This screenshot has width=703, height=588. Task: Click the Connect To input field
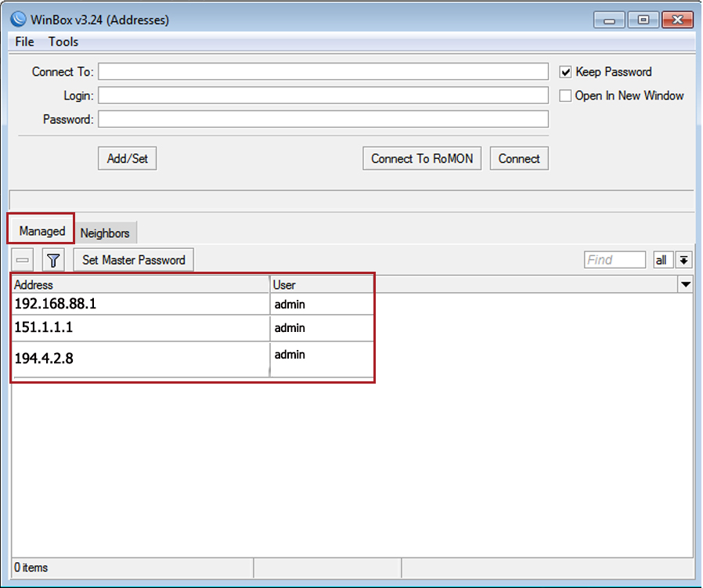(x=323, y=72)
